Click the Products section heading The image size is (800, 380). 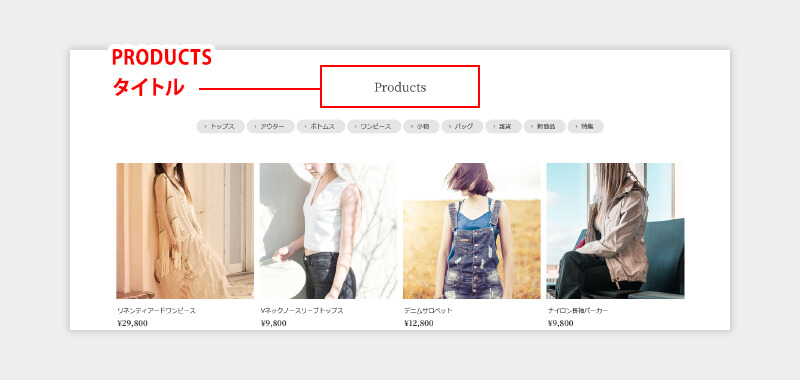click(x=400, y=87)
